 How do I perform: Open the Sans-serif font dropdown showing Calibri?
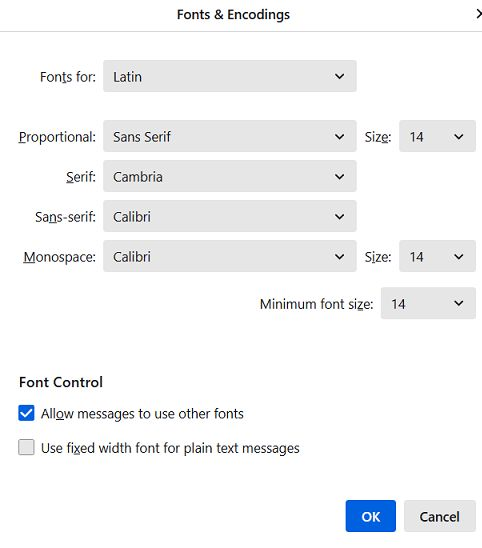click(x=230, y=216)
